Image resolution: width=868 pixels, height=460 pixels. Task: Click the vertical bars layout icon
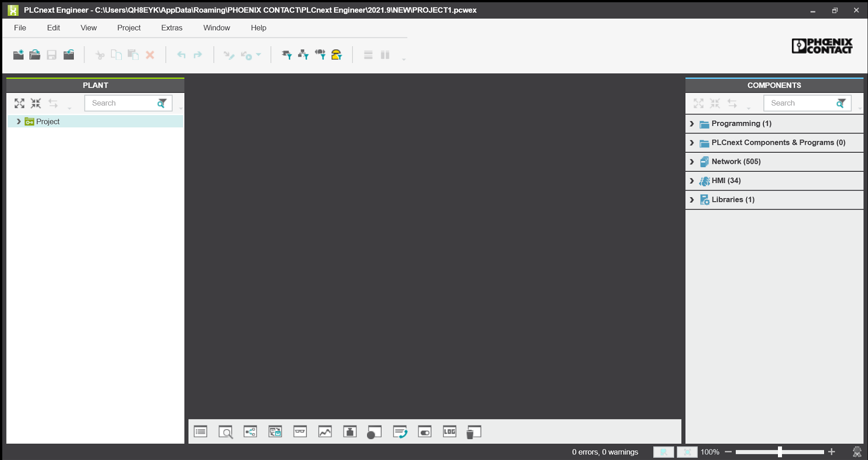385,55
